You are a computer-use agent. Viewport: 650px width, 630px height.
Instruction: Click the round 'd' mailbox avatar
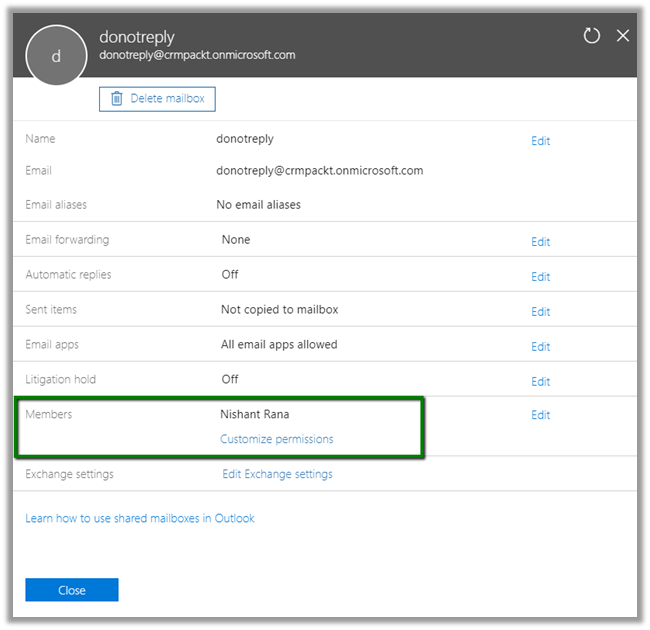pyautogui.click(x=56, y=56)
